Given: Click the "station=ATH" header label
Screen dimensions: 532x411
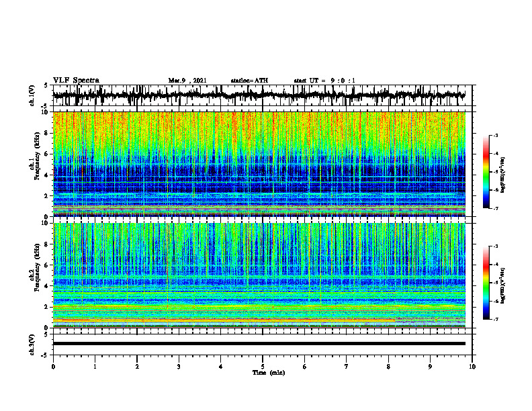Looking at the screenshot, I should (249, 81).
